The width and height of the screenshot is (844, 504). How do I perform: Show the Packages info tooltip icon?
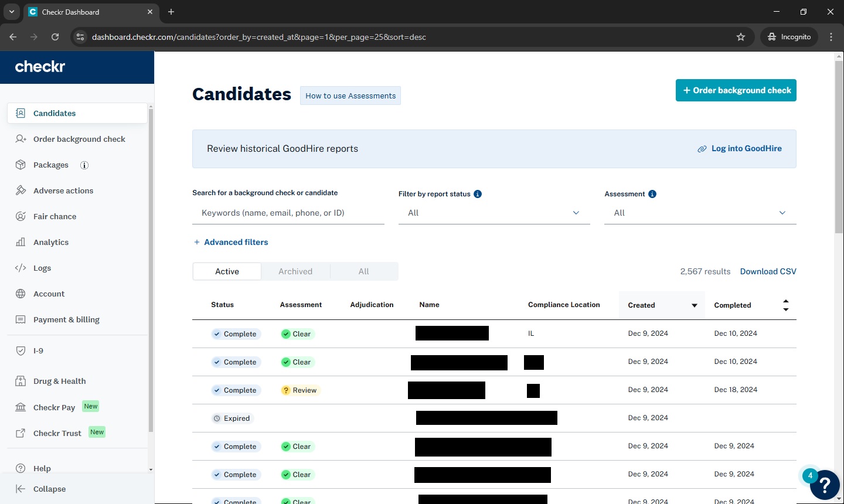click(84, 165)
